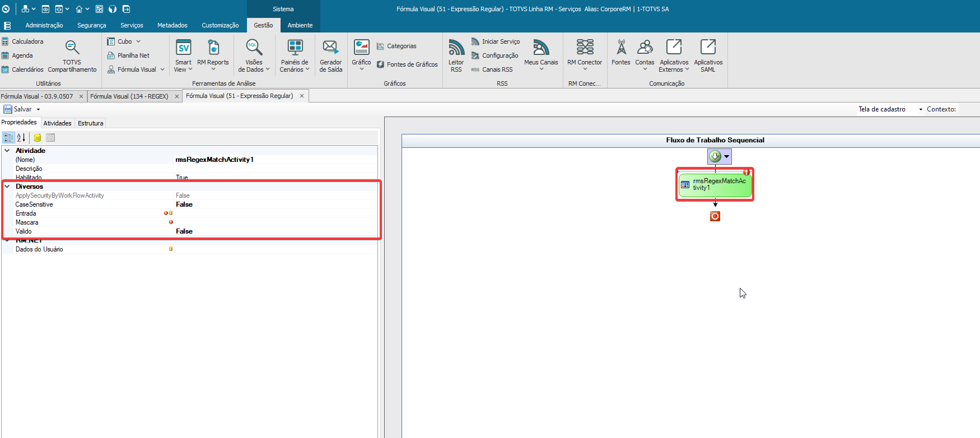Open Gerador de Saída
This screenshot has height=438, width=980.
(331, 56)
